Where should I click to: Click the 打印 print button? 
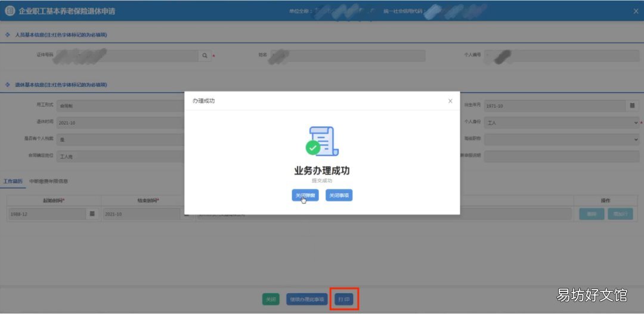coord(344,299)
